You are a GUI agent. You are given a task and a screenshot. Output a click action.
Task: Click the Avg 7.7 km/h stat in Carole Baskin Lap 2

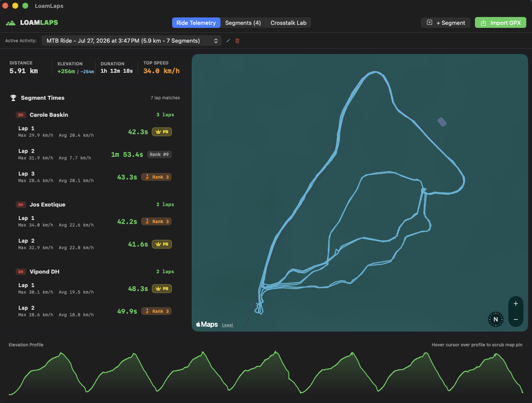click(75, 158)
